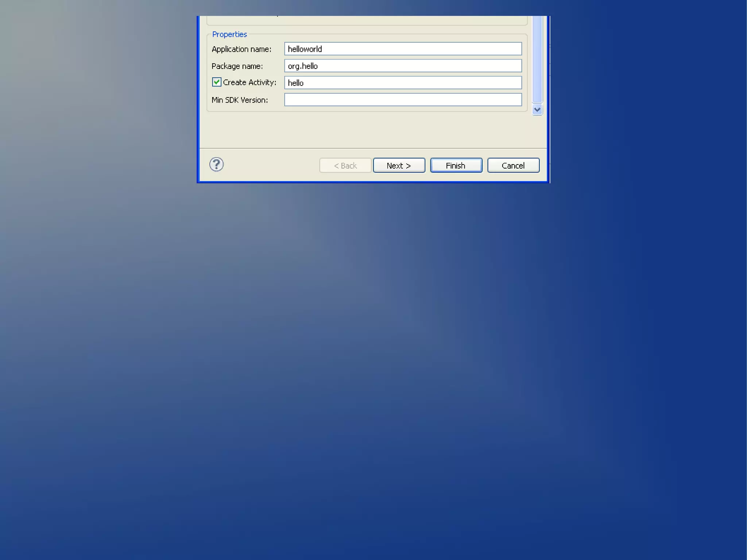Select the Create Activity name field
The image size is (747, 560).
(x=403, y=83)
